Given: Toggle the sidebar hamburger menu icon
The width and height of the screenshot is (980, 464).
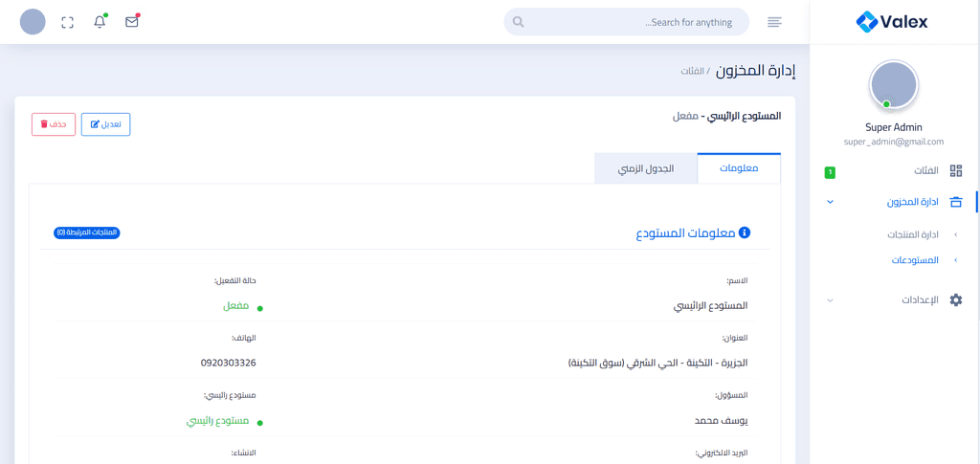Looking at the screenshot, I should 774,22.
